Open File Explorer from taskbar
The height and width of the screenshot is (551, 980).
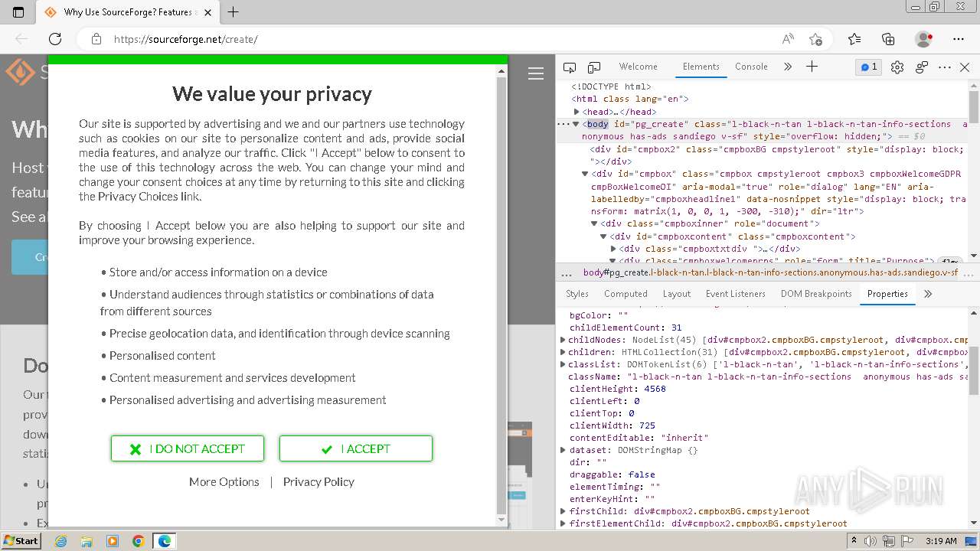coord(87,541)
